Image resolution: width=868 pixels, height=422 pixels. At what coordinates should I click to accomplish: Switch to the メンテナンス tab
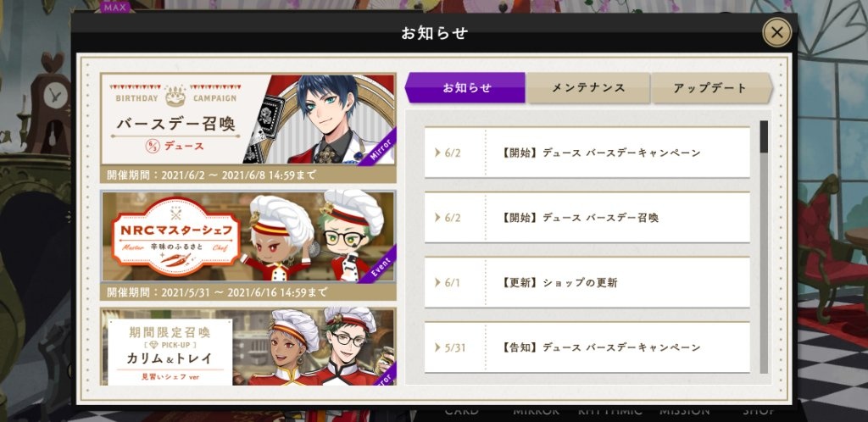pyautogui.click(x=588, y=87)
